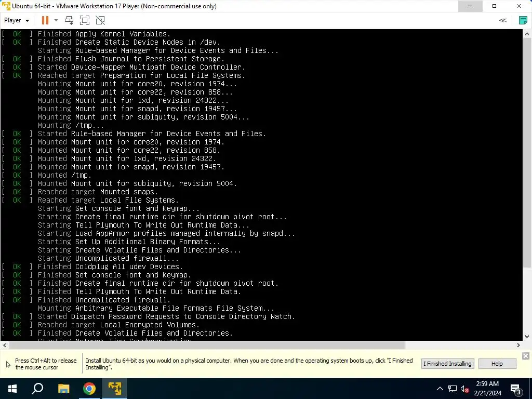532x399 pixels.
Task: Collapse the toolbar with double chevron
Action: 503,20
